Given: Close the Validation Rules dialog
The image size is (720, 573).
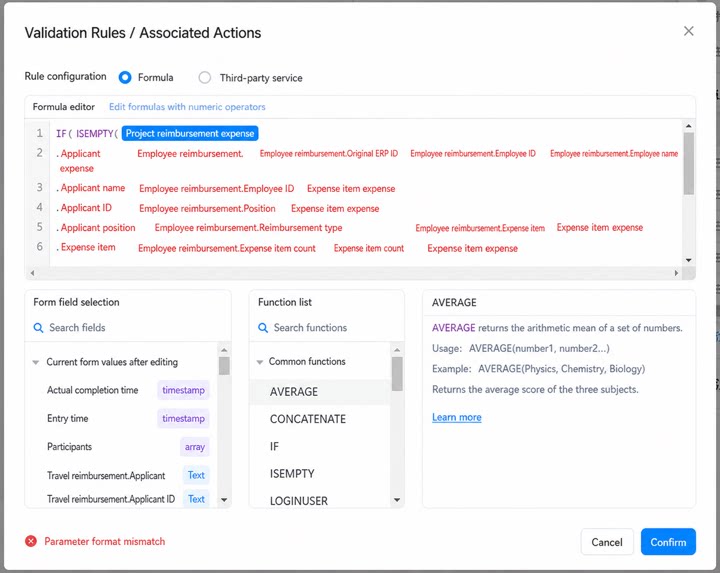Looking at the screenshot, I should 688,31.
